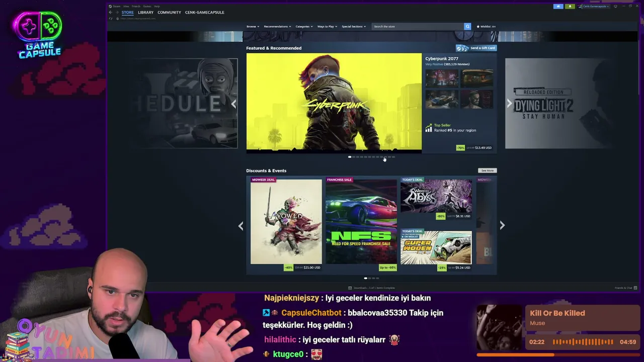Click the Ranked #5 in your region text

click(455, 130)
